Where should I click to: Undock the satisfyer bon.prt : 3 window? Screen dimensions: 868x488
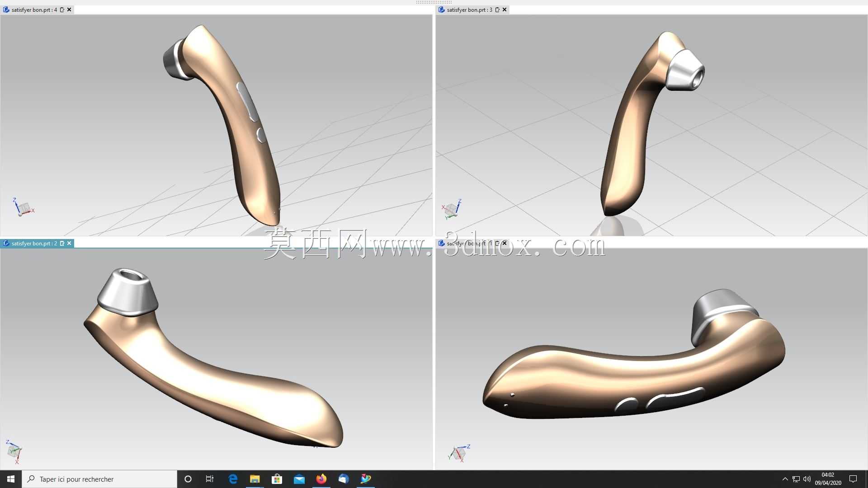pos(498,9)
